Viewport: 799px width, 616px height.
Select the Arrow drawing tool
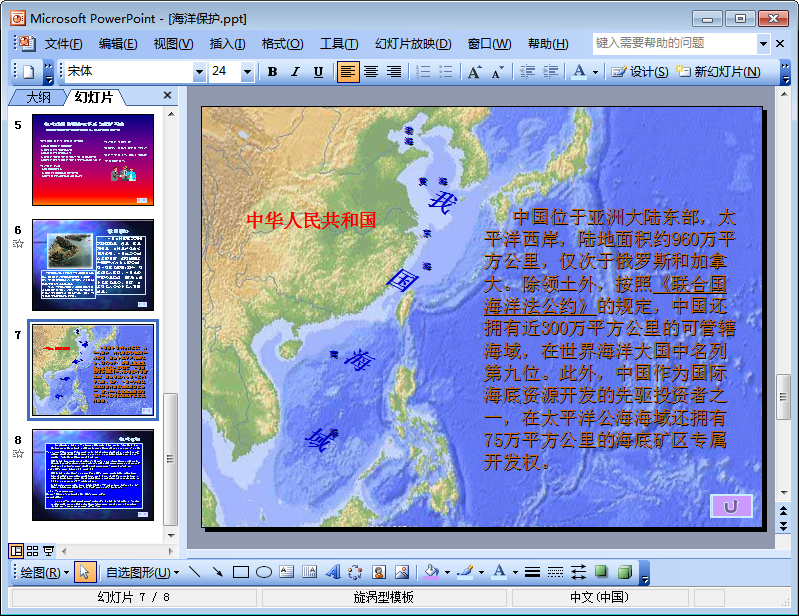[218, 573]
